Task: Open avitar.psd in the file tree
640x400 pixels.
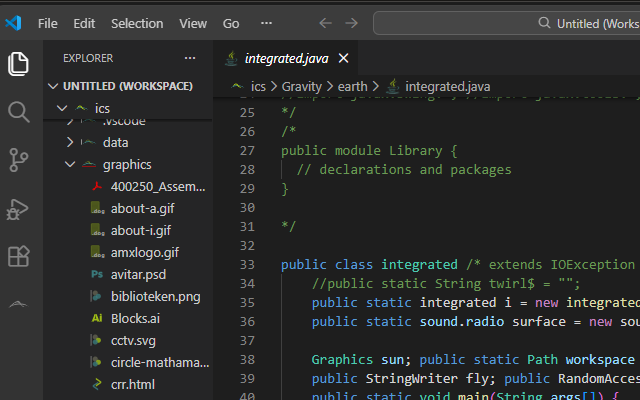Action: pos(138,274)
